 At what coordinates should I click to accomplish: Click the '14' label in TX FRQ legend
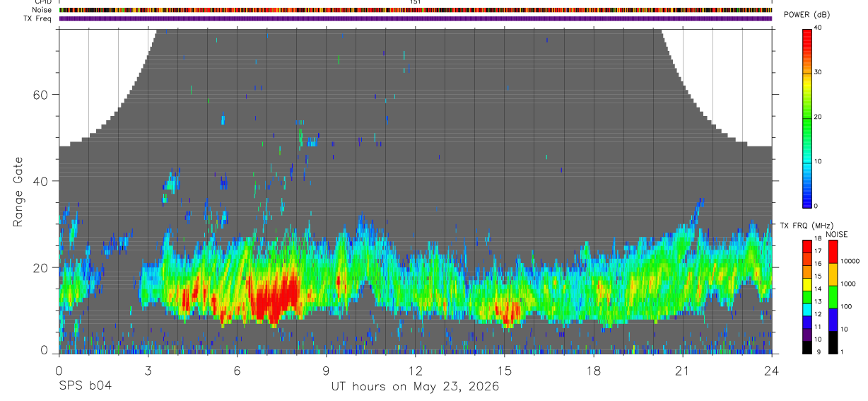pos(819,289)
